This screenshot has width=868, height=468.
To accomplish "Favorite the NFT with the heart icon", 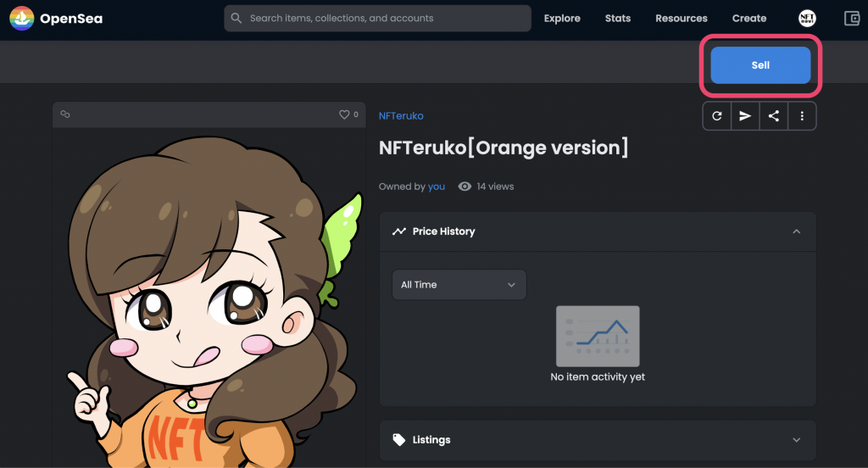I will click(344, 114).
